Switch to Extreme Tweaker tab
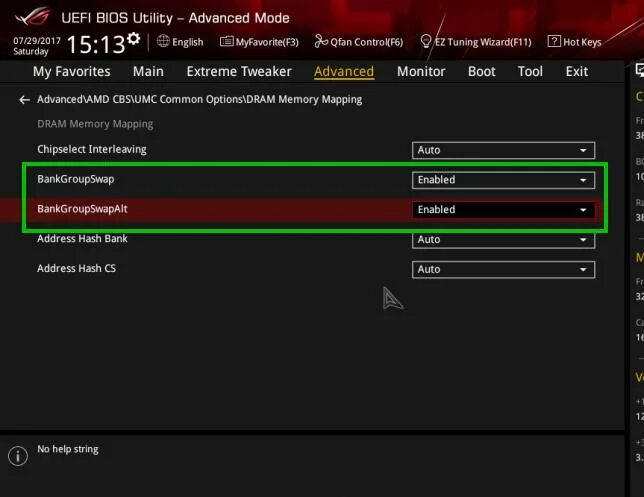The width and height of the screenshot is (644, 497). [x=239, y=71]
